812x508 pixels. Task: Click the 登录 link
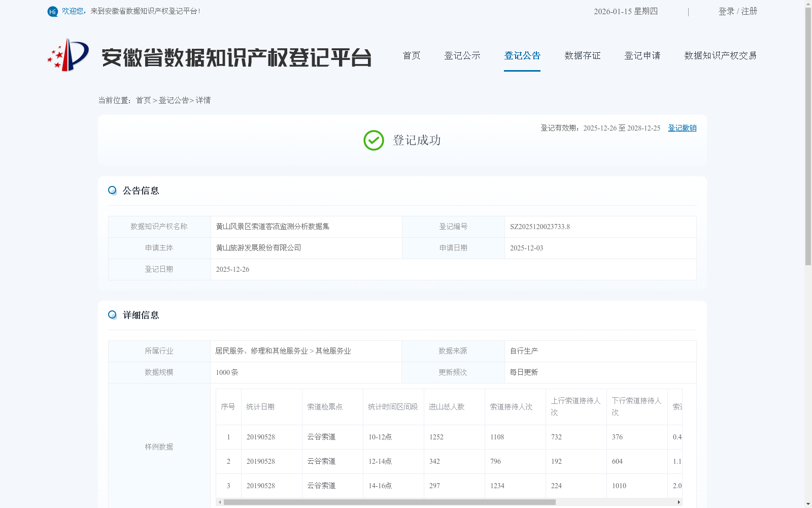[x=725, y=11]
